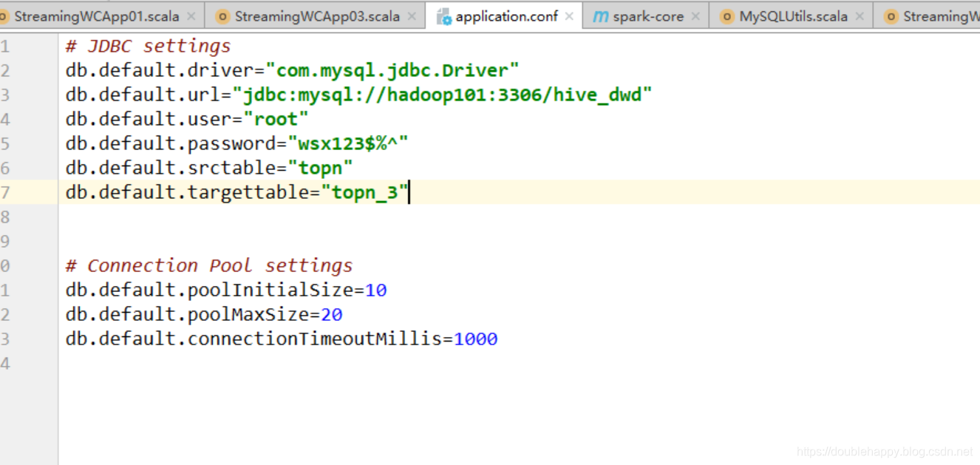980x465 pixels.
Task: Click the poolInitialSize value 10
Action: 375,291
